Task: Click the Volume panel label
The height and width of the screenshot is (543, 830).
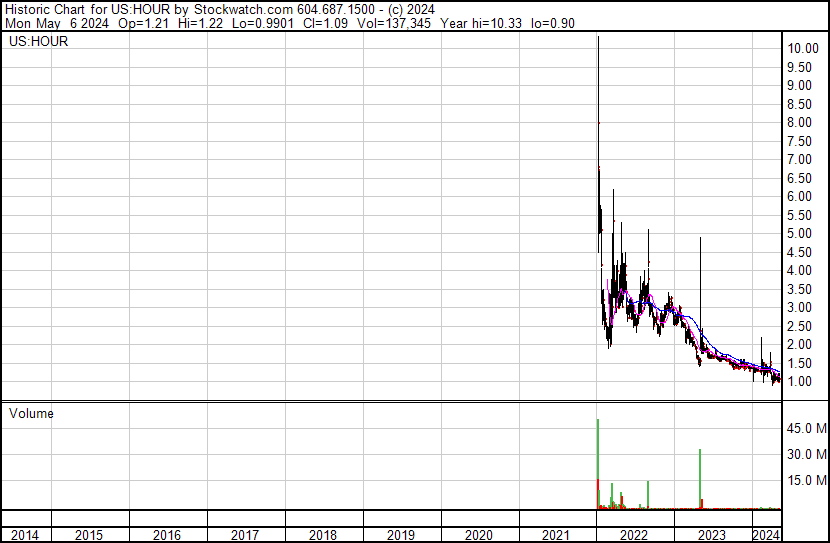Action: (31, 413)
